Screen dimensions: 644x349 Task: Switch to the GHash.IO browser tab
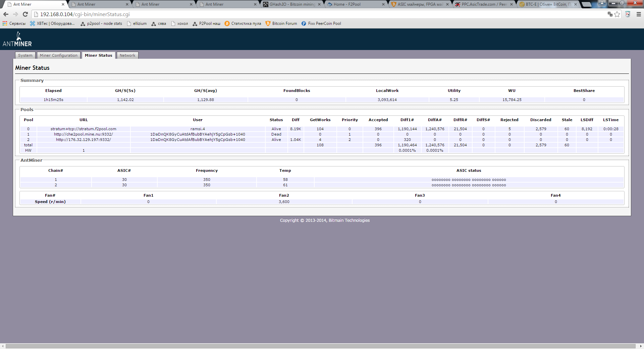point(291,4)
